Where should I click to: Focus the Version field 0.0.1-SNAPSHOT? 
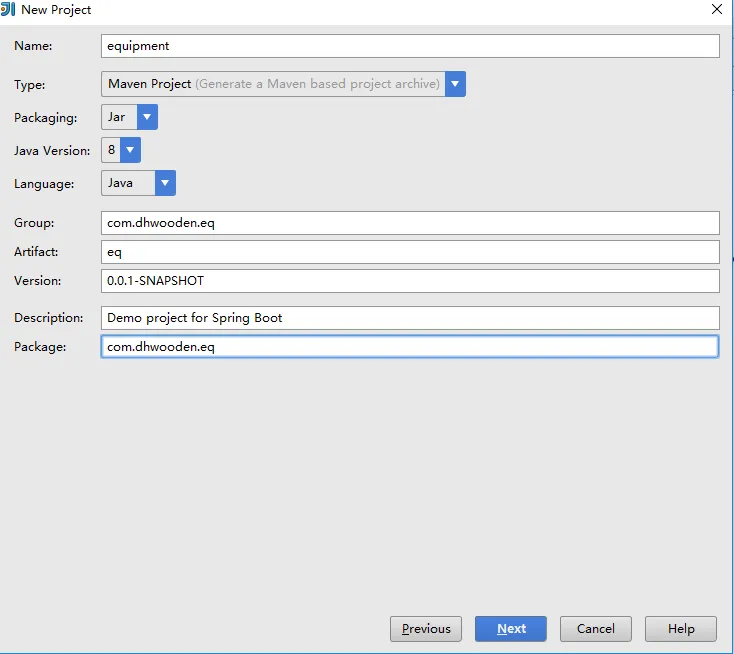point(410,281)
